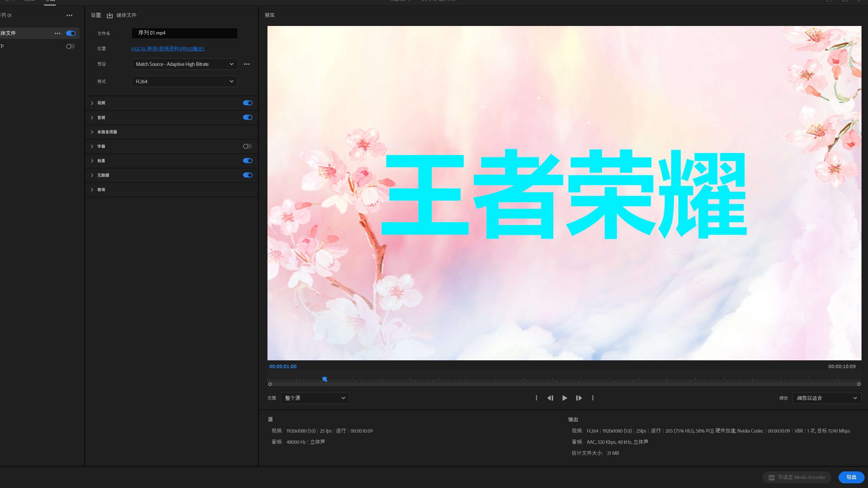Set out point bracket icon
This screenshot has height=488, width=868.
(x=593, y=398)
